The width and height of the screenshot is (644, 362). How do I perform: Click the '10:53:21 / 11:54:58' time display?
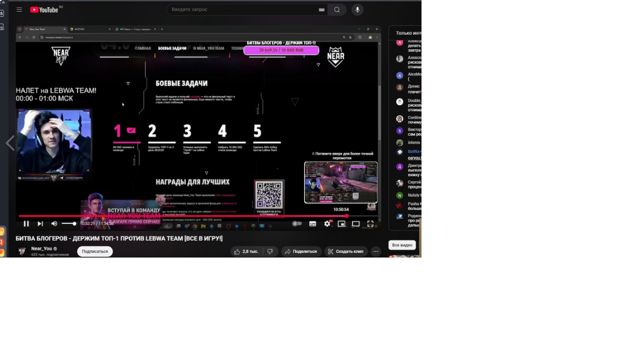tap(97, 223)
